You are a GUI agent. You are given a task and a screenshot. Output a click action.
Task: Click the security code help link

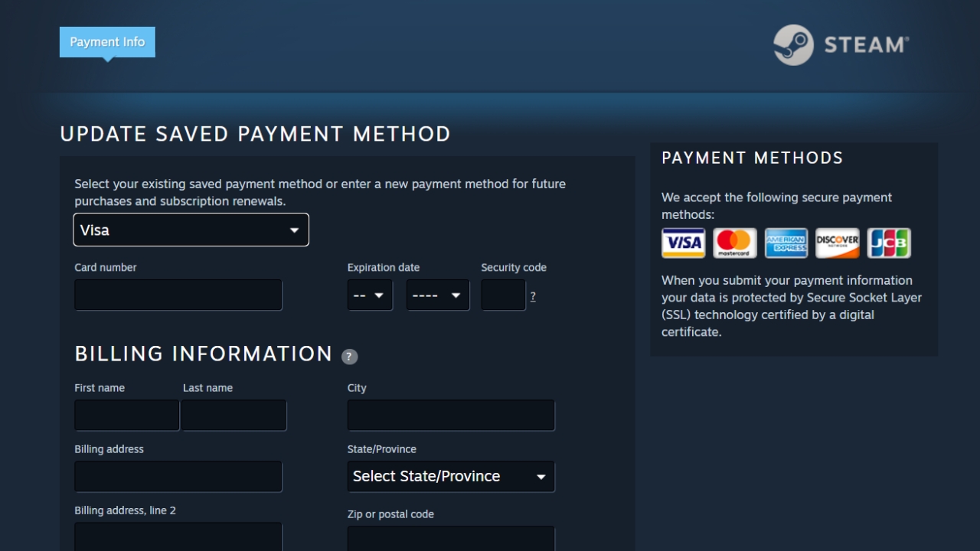(x=532, y=295)
